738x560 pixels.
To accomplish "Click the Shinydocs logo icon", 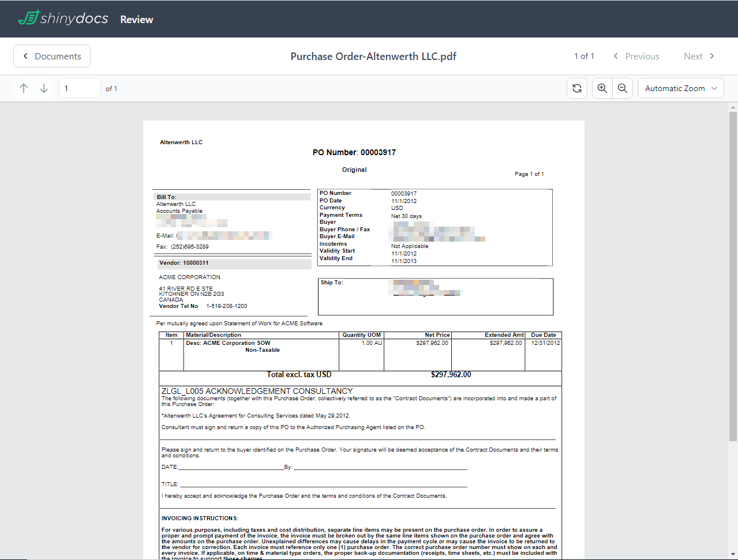I will click(28, 18).
